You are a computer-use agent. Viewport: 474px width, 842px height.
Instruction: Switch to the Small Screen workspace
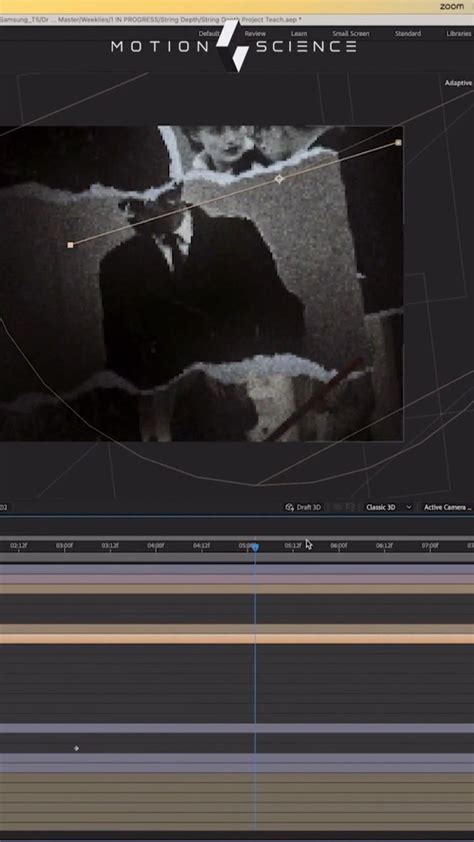click(351, 33)
